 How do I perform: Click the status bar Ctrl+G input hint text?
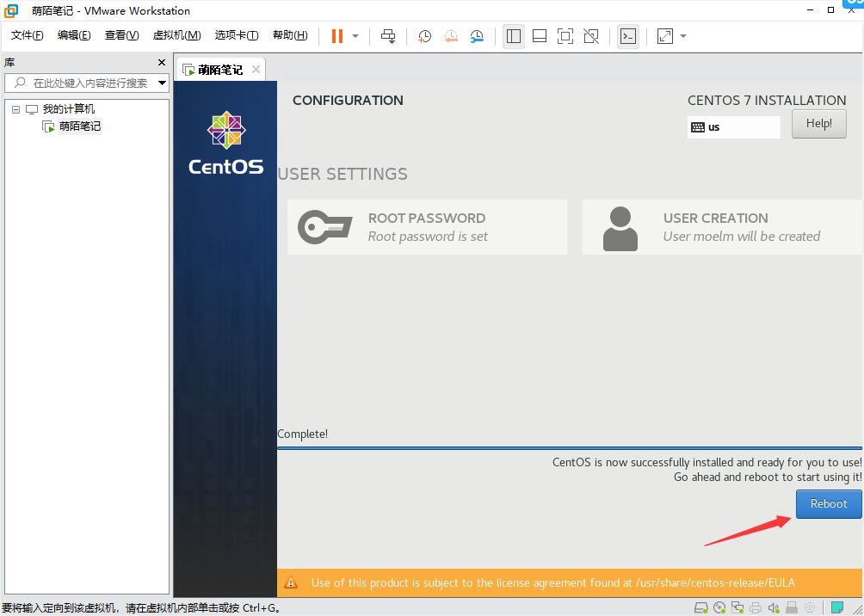[x=142, y=608]
